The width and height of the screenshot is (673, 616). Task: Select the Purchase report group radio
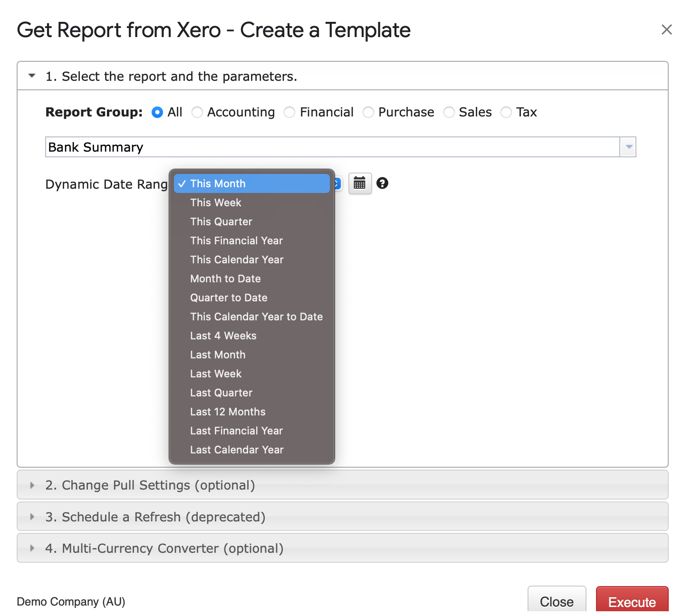tap(368, 113)
